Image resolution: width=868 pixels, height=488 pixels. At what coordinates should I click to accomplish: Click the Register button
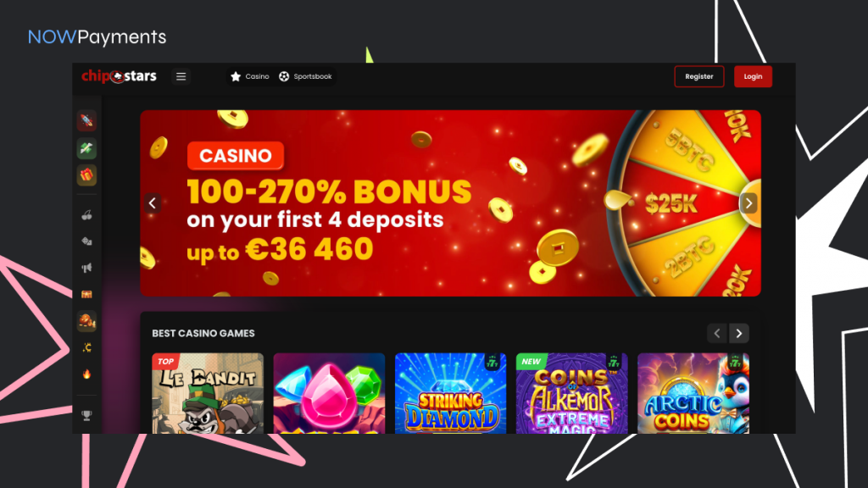tap(699, 76)
